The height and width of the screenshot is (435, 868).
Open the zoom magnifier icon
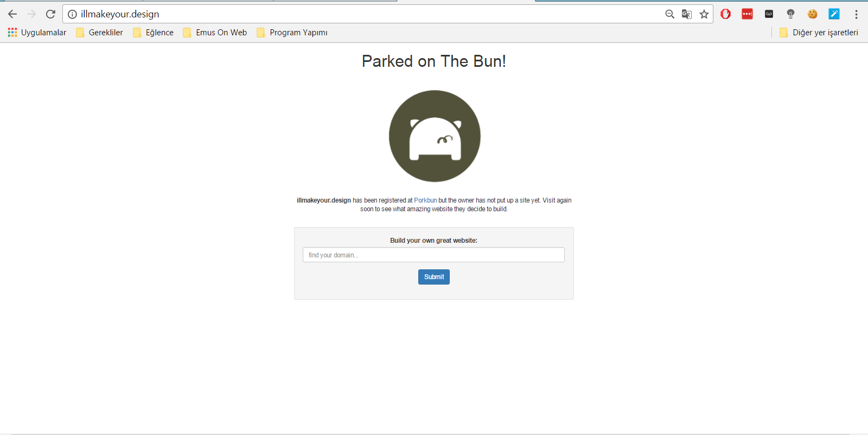click(669, 14)
